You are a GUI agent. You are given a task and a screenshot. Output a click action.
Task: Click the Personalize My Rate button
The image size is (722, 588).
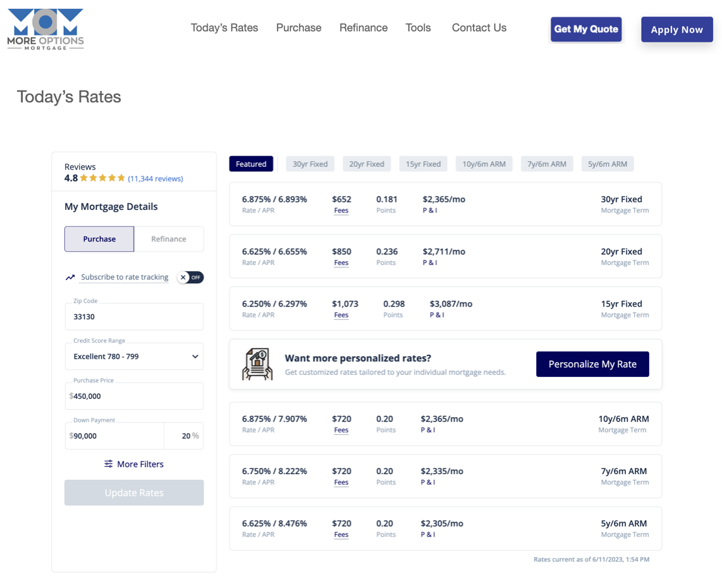click(x=592, y=364)
